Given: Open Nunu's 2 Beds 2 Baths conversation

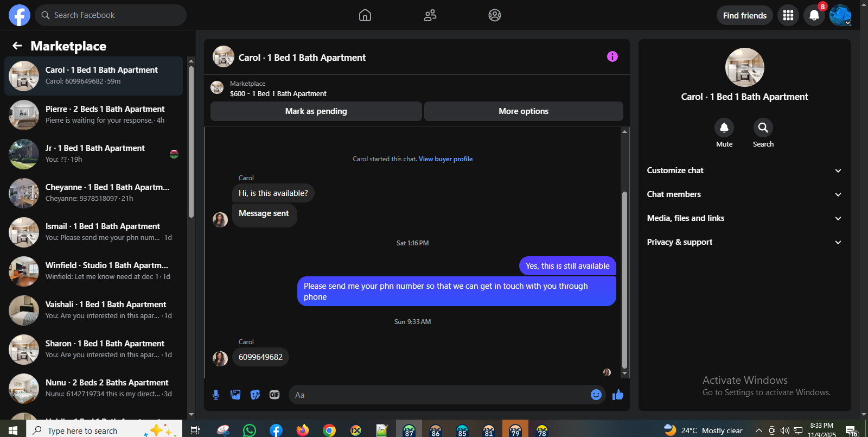Looking at the screenshot, I should [94, 389].
